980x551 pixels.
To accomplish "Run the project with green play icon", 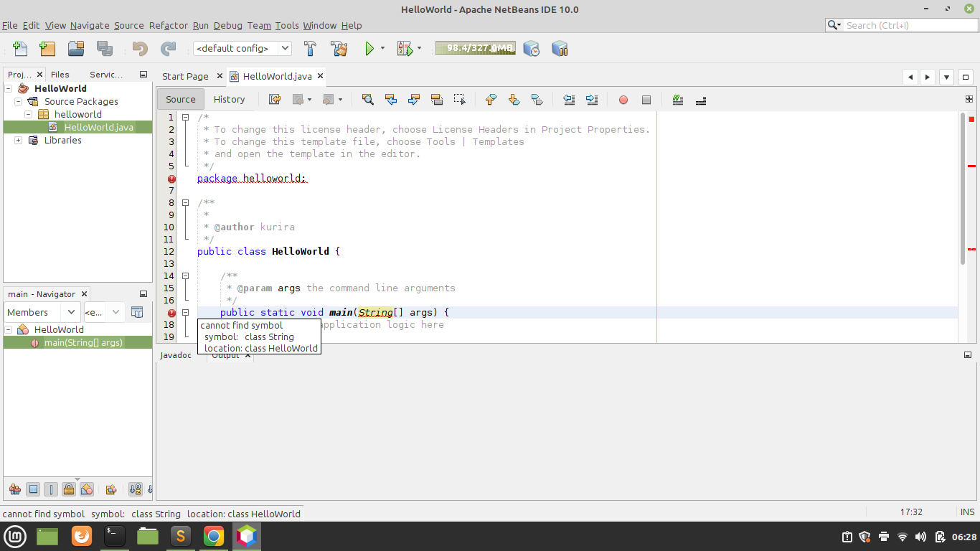I will [x=369, y=49].
